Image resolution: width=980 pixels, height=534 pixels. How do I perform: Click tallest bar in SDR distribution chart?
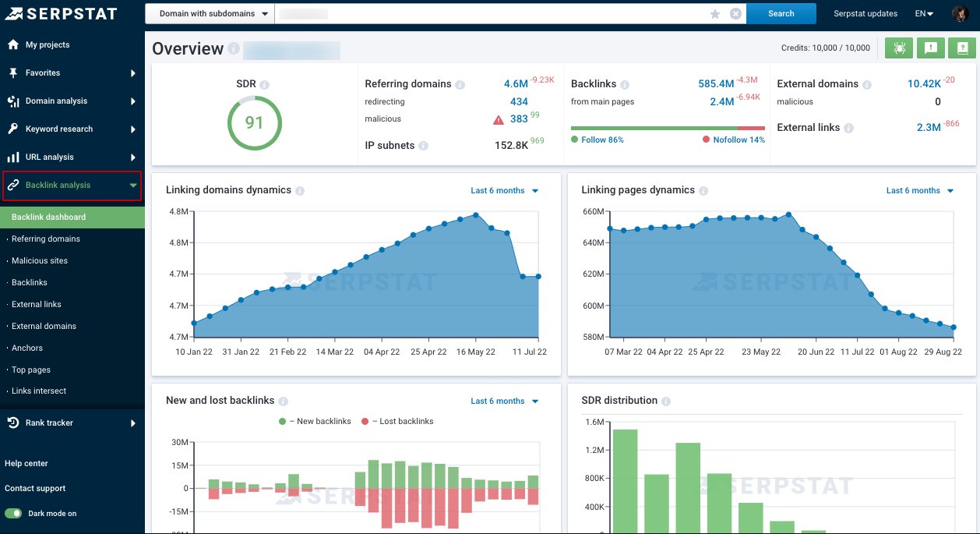[625, 480]
